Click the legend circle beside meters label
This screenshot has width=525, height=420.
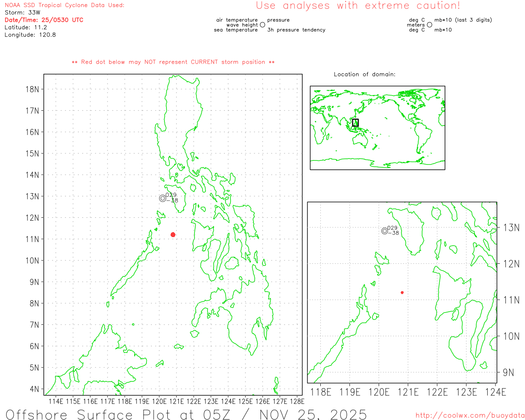coord(429,25)
